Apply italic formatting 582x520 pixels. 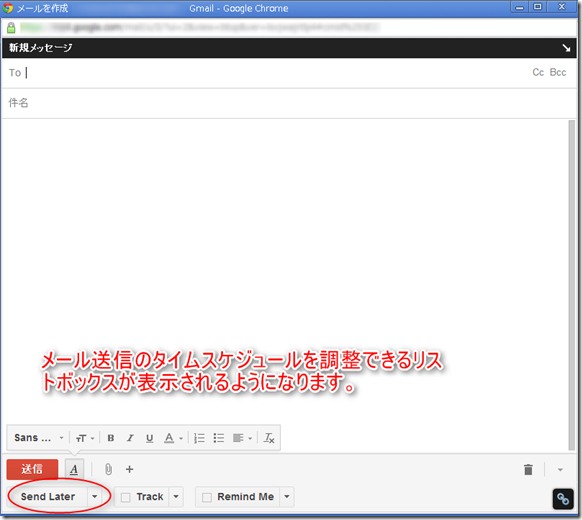point(130,438)
